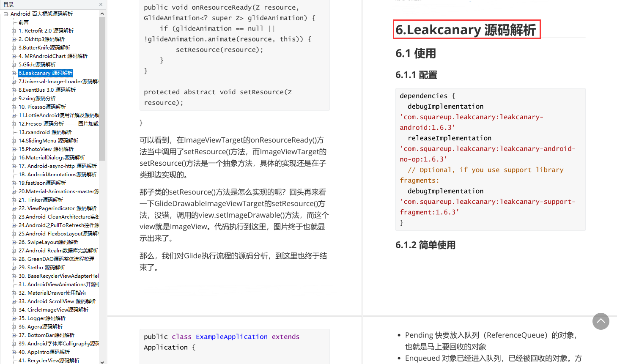Expand the 5.Glide源码解析 node

point(14,65)
